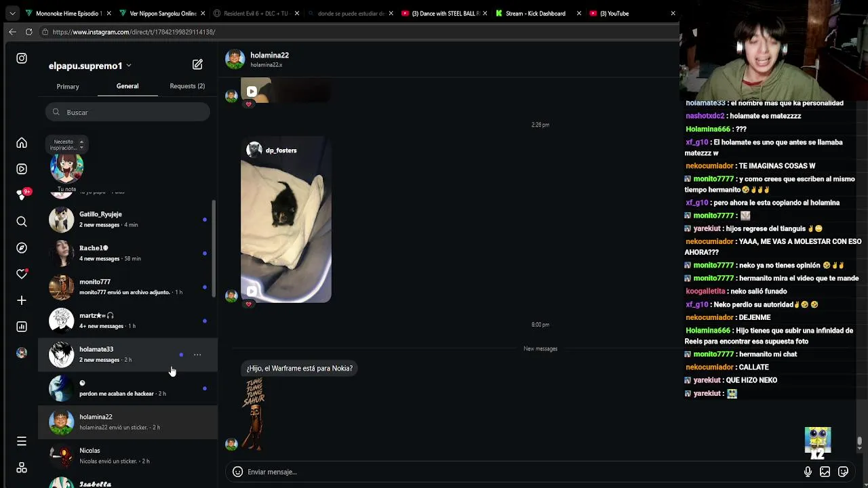Choose a sticker or GIF icon
The image size is (868, 488).
click(843, 472)
